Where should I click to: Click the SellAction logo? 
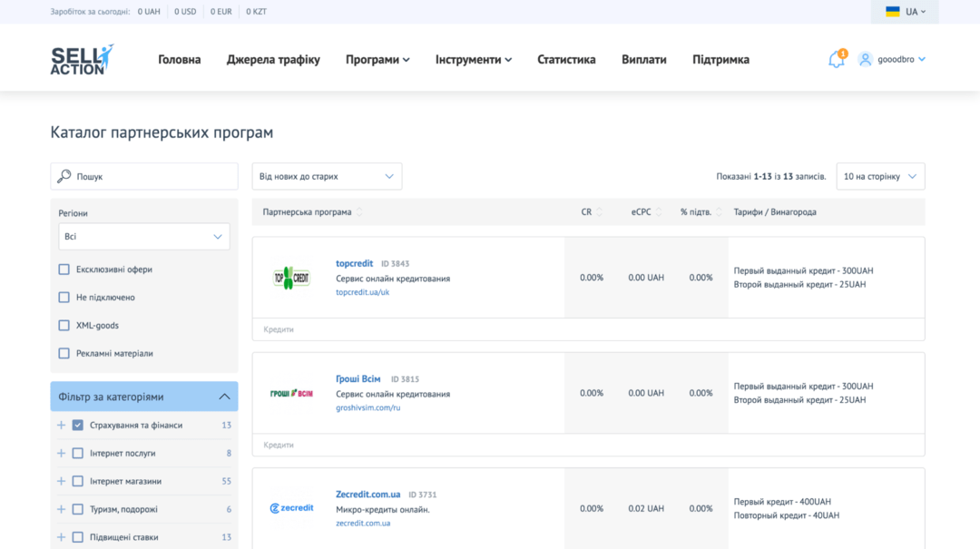[80, 59]
